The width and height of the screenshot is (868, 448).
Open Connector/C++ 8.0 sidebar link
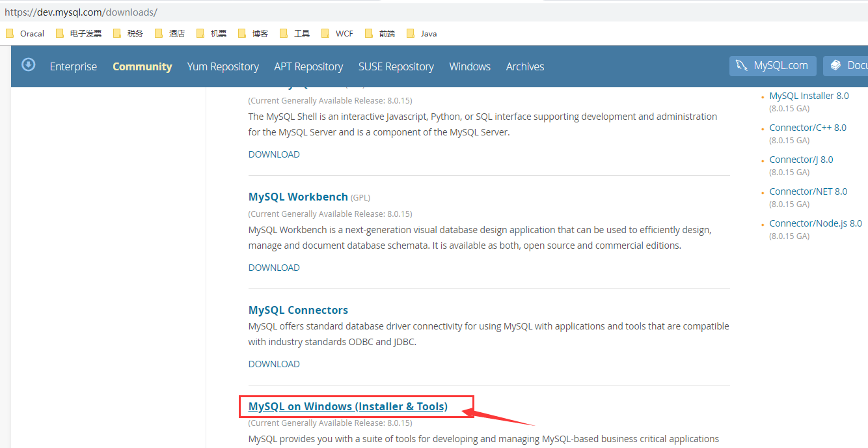click(x=807, y=128)
